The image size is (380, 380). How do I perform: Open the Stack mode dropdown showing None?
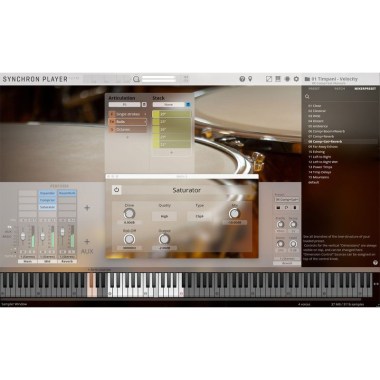click(x=168, y=104)
